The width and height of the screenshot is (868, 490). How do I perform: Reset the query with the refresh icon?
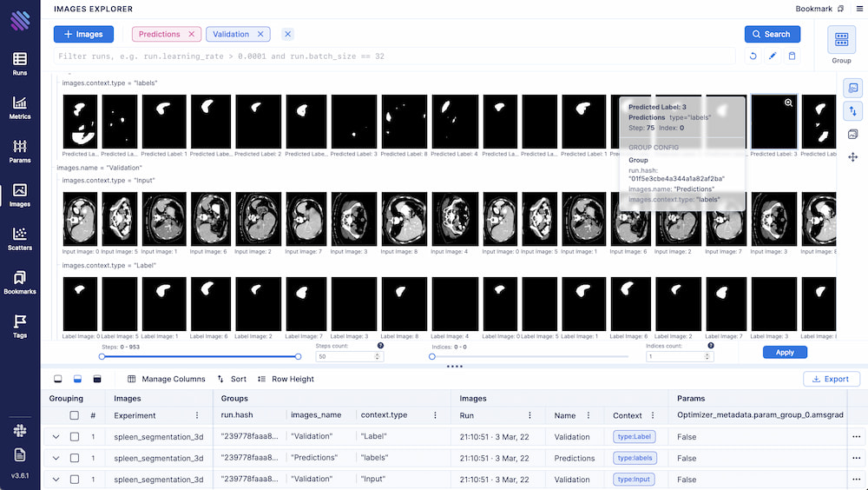[753, 56]
